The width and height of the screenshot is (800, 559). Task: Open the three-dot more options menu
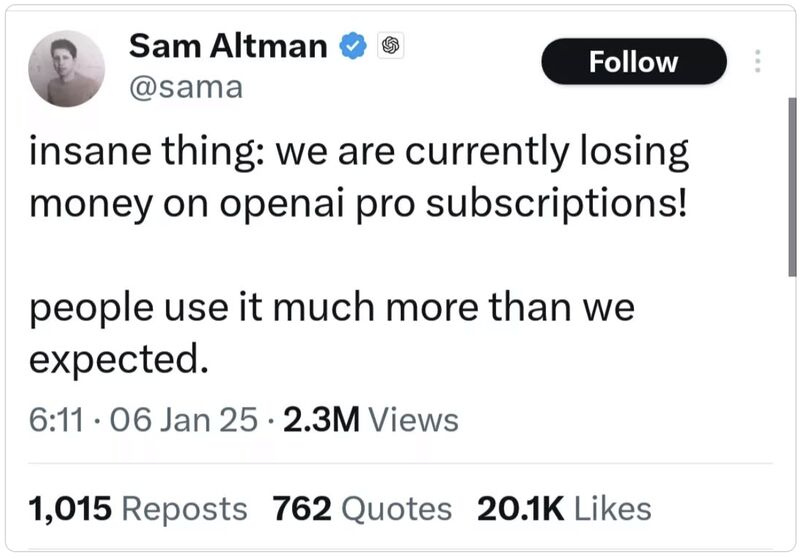click(757, 62)
